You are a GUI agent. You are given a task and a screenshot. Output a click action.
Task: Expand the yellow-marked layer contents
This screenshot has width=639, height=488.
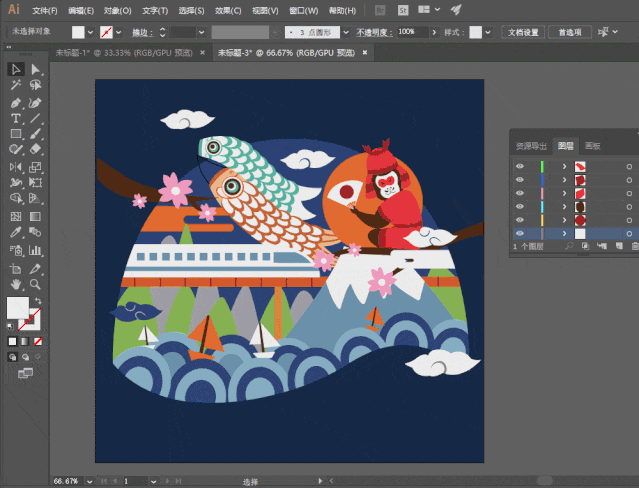pos(564,219)
